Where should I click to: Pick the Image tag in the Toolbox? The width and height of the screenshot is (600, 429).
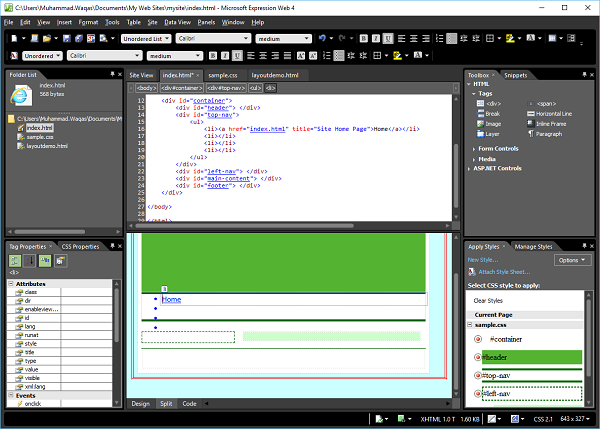pos(493,123)
